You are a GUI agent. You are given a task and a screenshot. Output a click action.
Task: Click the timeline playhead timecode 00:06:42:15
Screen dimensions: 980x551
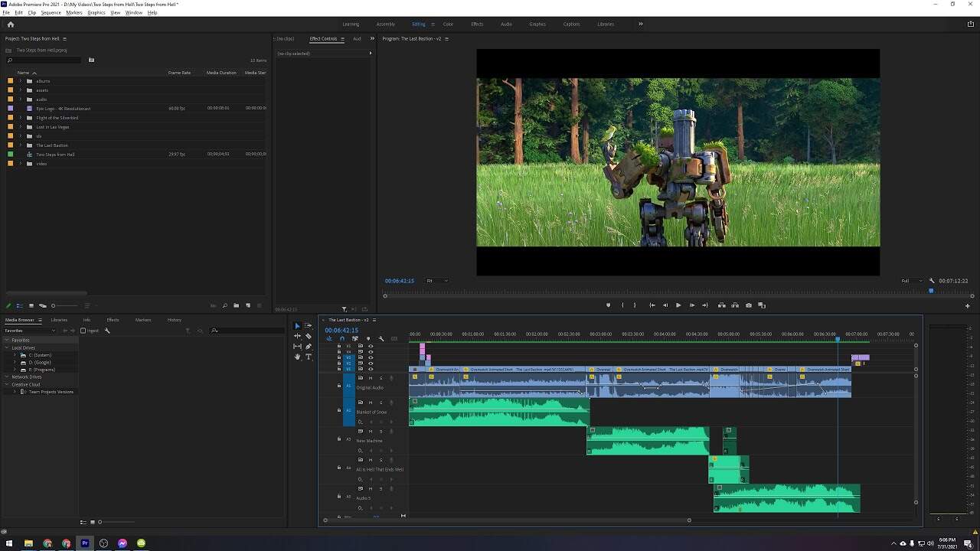(341, 331)
